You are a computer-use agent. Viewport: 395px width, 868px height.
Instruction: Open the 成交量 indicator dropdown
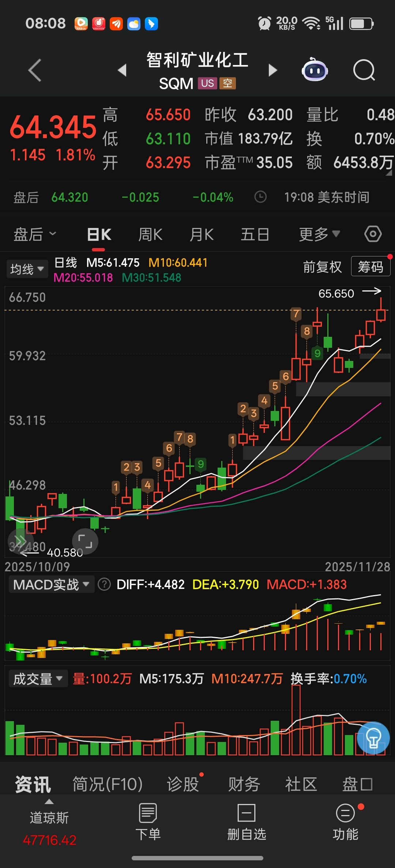pyautogui.click(x=38, y=679)
